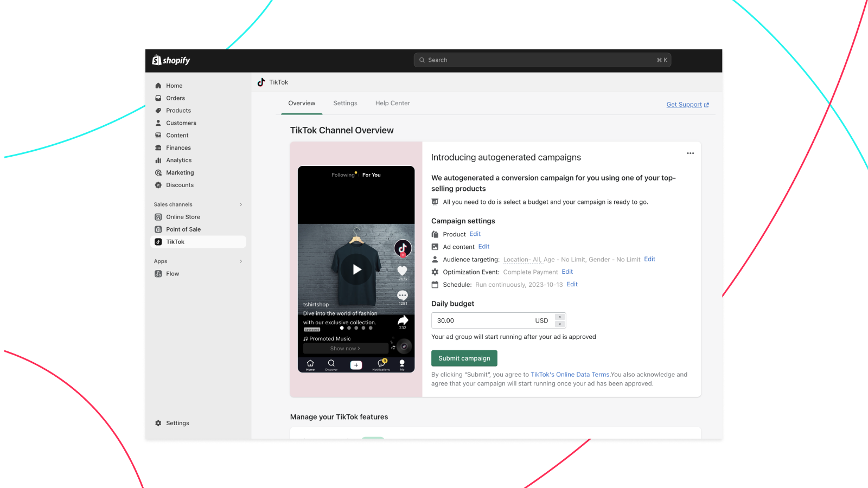
Task: Open the Help Center tab
Action: [392, 104]
